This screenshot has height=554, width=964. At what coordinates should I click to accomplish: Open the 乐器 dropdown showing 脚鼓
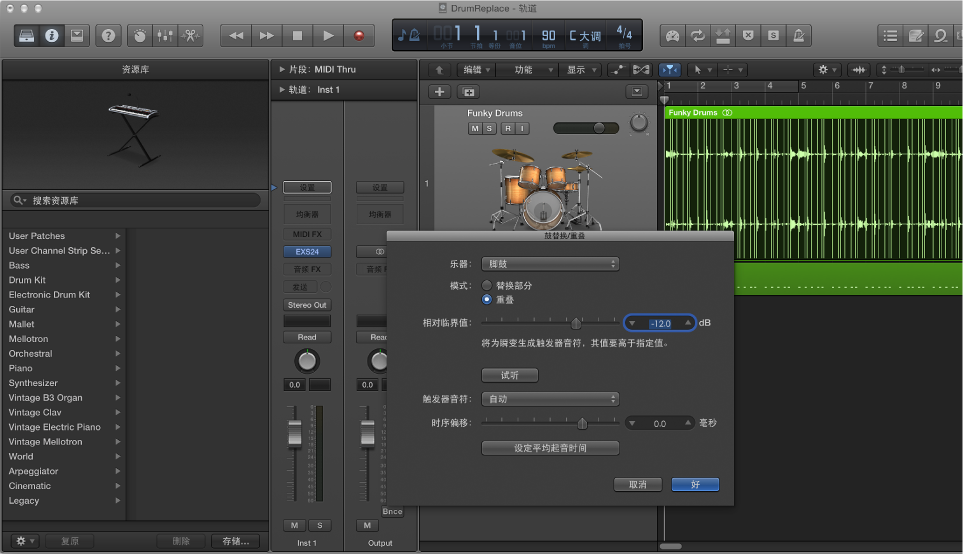tap(550, 264)
